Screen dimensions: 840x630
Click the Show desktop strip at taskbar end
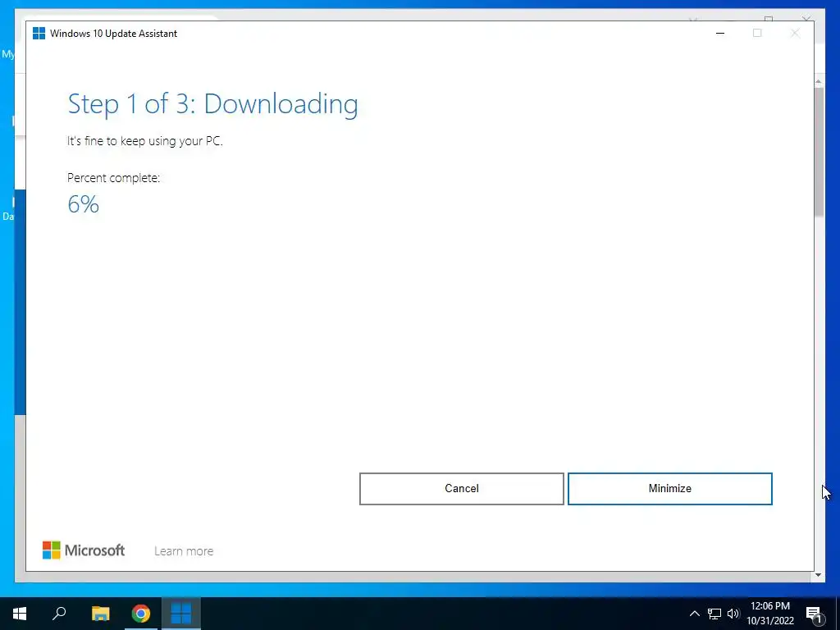pyautogui.click(x=838, y=614)
